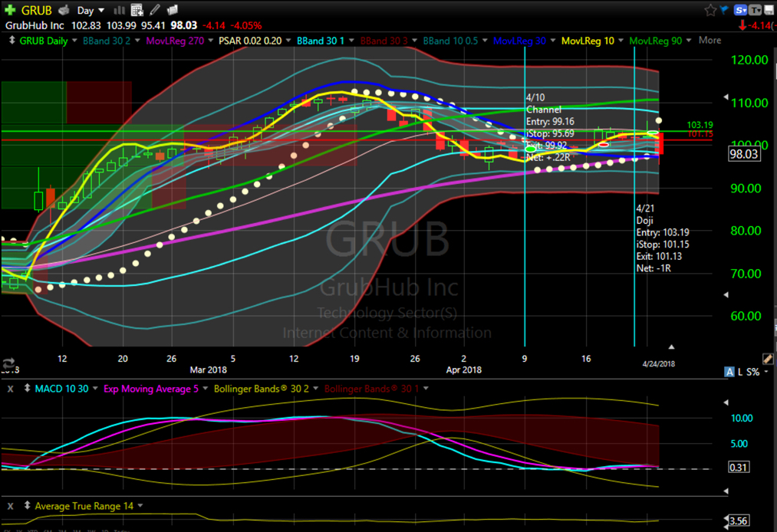Image resolution: width=777 pixels, height=532 pixels.
Task: Click the Apr 2018 label on date axis
Action: click(463, 369)
